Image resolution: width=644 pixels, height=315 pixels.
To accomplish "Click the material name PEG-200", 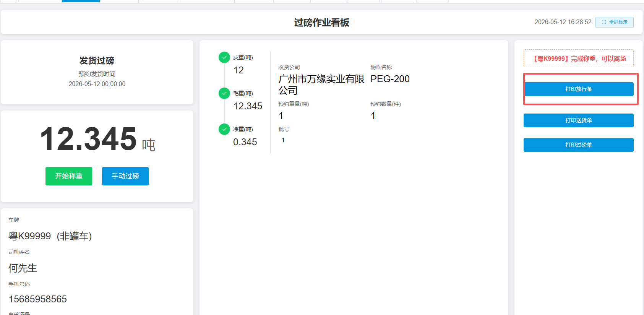I will [x=390, y=79].
